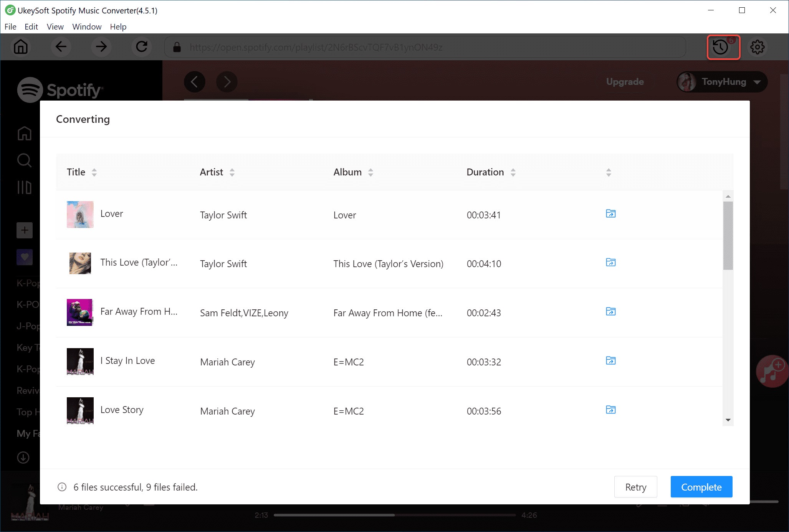Click the Retry button to retry failed files

635,487
